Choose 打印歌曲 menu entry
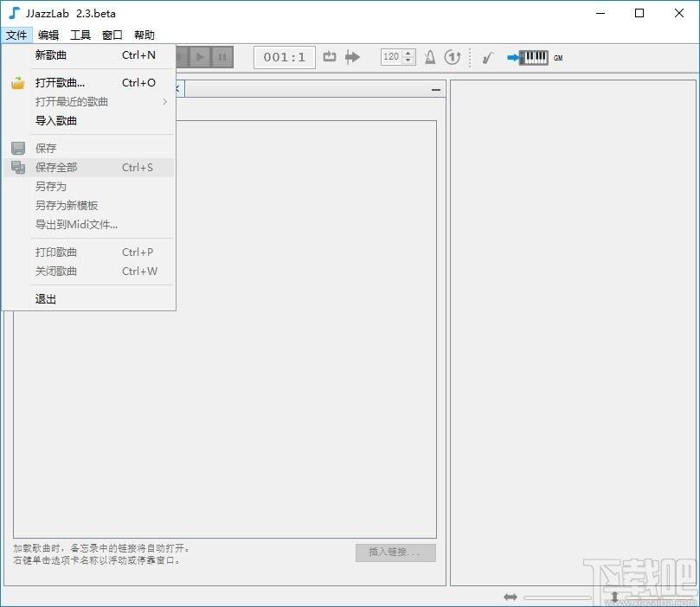This screenshot has width=700, height=607. [88, 252]
